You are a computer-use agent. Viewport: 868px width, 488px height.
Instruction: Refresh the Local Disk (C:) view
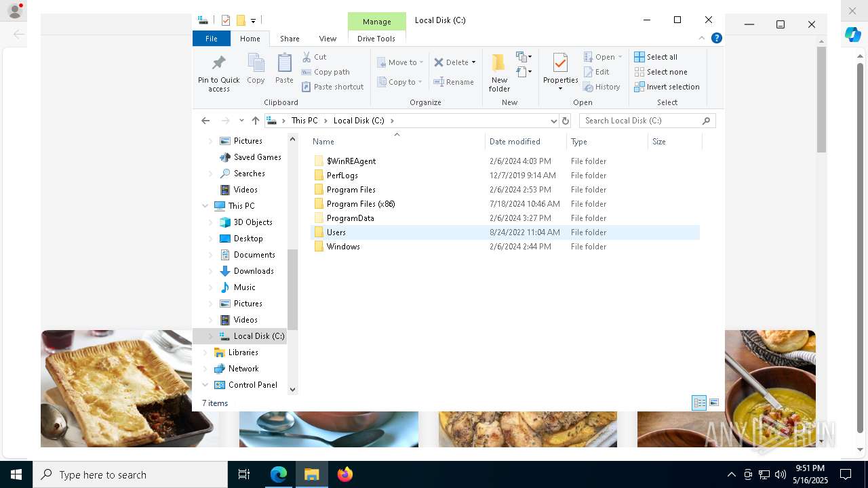pos(566,121)
